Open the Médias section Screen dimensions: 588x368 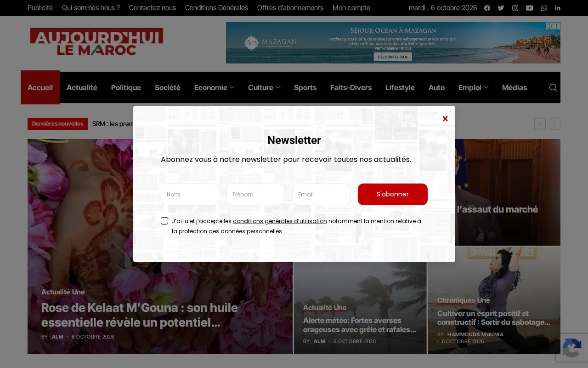pyautogui.click(x=514, y=87)
